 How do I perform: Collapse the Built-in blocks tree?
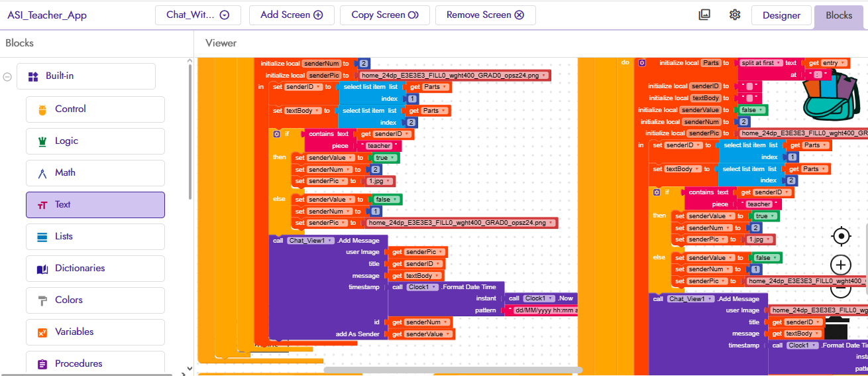pos(7,76)
